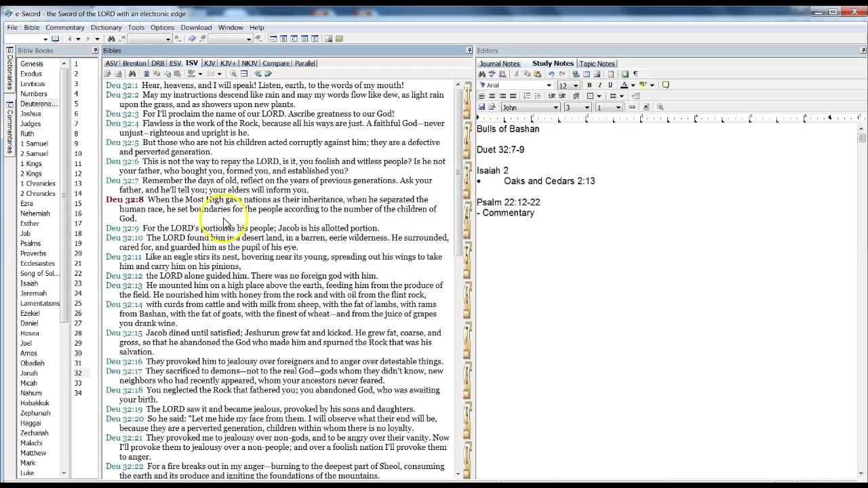Go back with the blue left arrow

click(x=70, y=39)
